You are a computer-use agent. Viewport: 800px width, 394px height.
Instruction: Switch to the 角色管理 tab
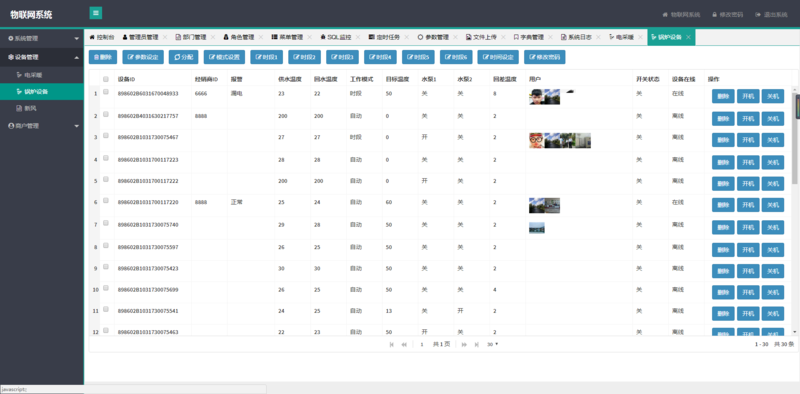239,37
